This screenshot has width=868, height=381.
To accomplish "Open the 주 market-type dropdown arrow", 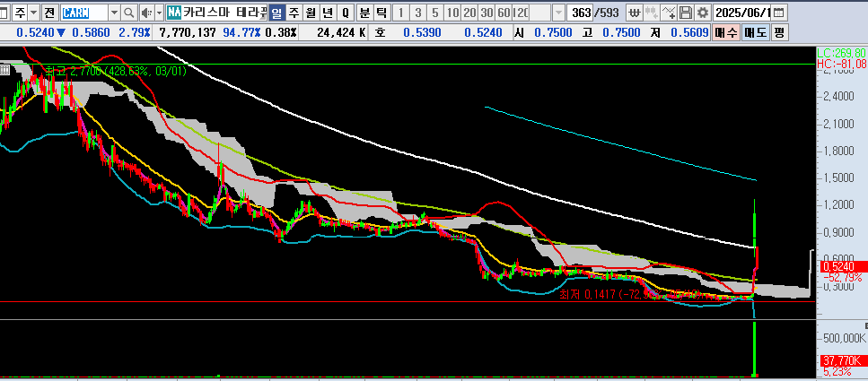I will 34,13.
